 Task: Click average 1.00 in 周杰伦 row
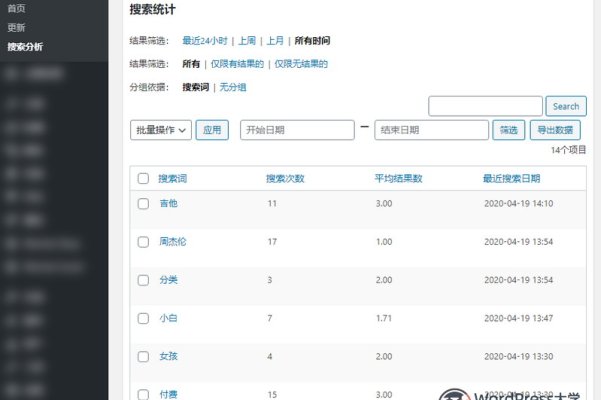coord(384,242)
